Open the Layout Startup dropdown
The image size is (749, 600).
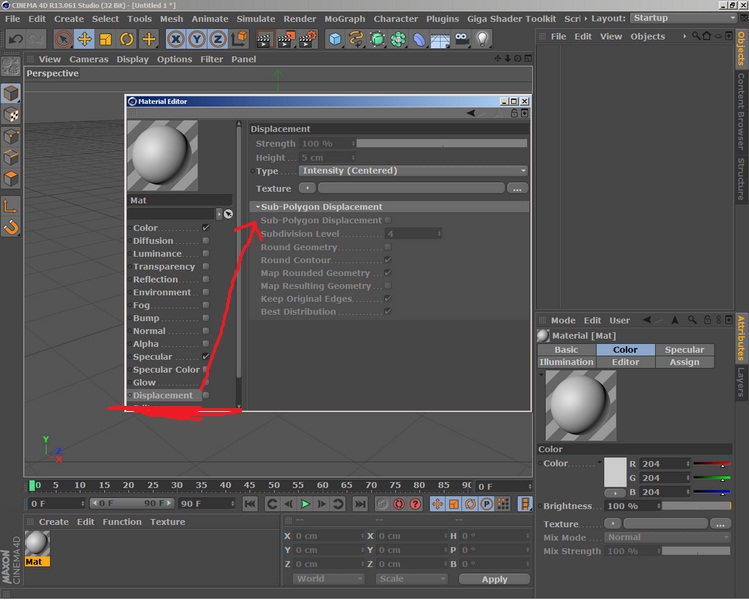click(x=684, y=18)
